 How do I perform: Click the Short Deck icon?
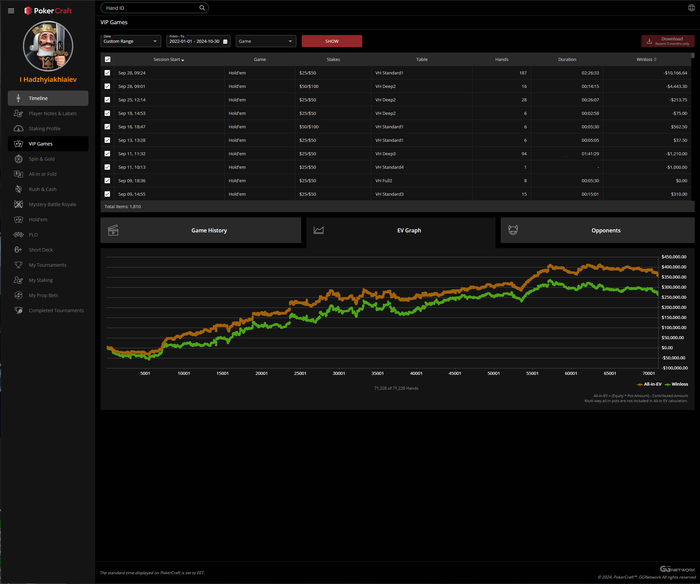click(18, 250)
